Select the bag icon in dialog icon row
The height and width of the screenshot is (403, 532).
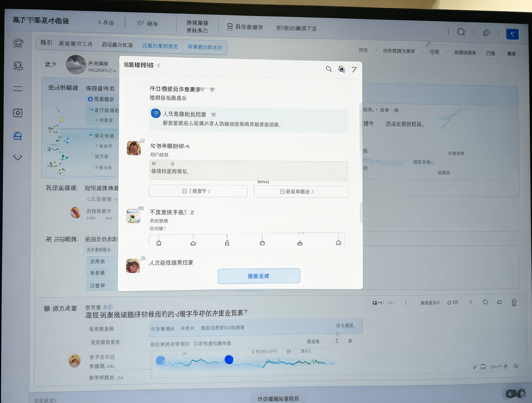262,243
